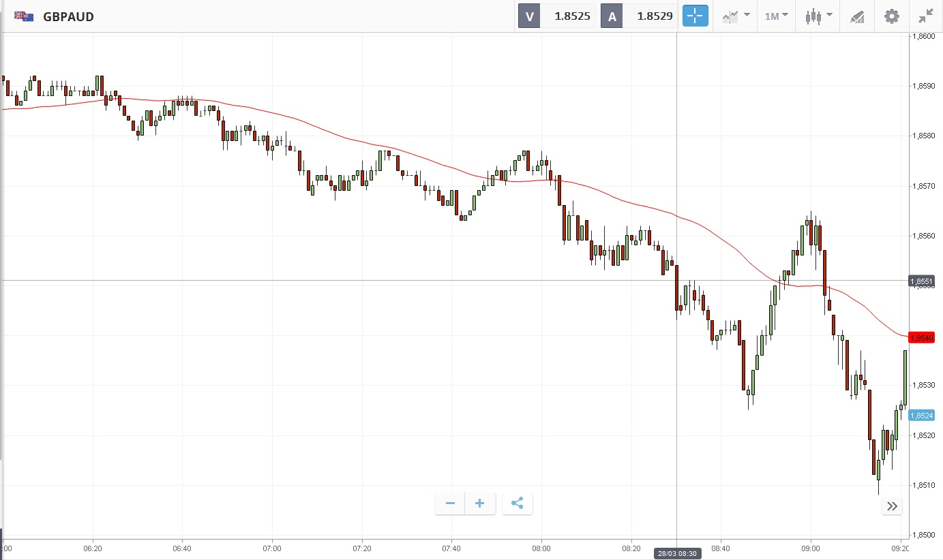Click the GBPAUD symbol name
The height and width of the screenshot is (560, 943).
click(x=68, y=17)
